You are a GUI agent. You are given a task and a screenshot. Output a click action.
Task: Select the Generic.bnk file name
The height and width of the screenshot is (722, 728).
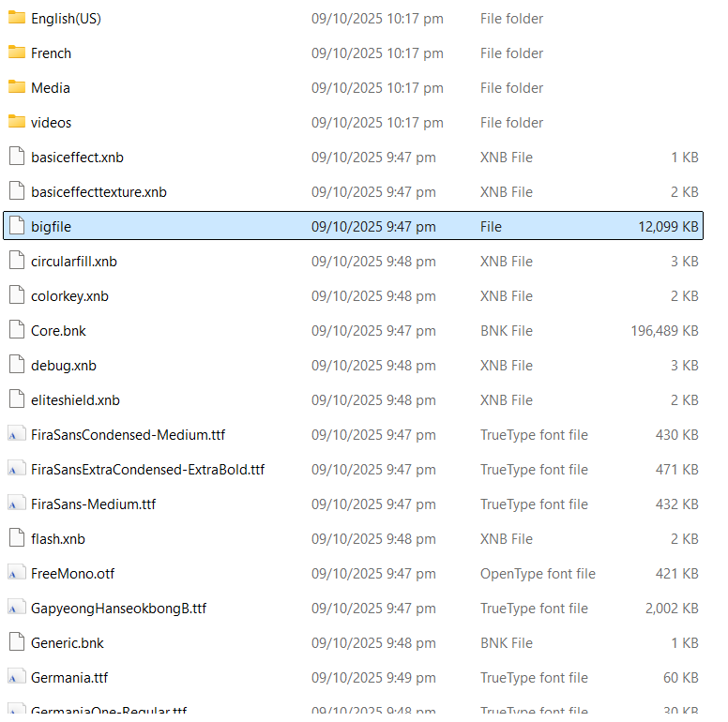[x=68, y=643]
